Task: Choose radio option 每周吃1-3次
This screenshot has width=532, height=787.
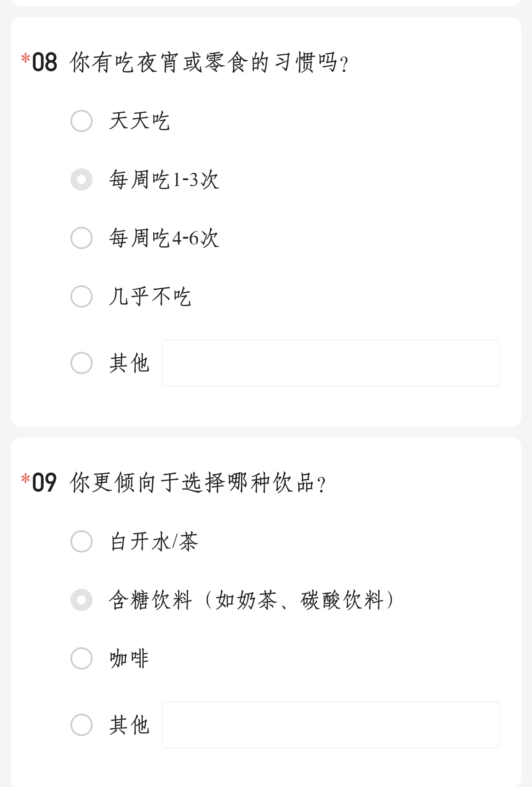Action: coord(81,179)
